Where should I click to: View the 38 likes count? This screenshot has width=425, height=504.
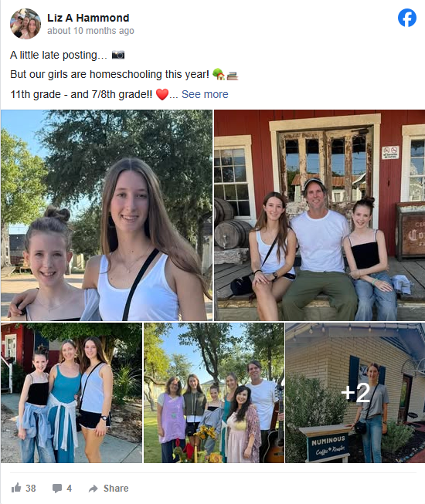(x=31, y=489)
